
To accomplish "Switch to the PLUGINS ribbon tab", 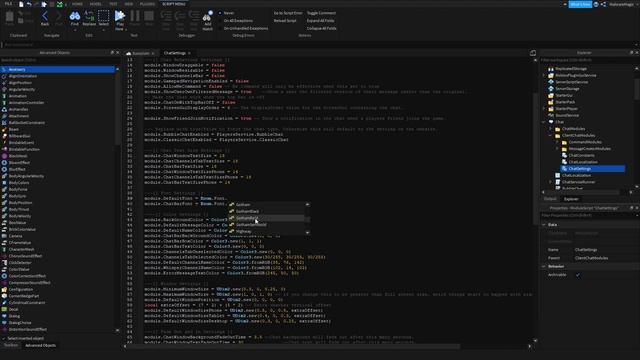I will point(147,4).
